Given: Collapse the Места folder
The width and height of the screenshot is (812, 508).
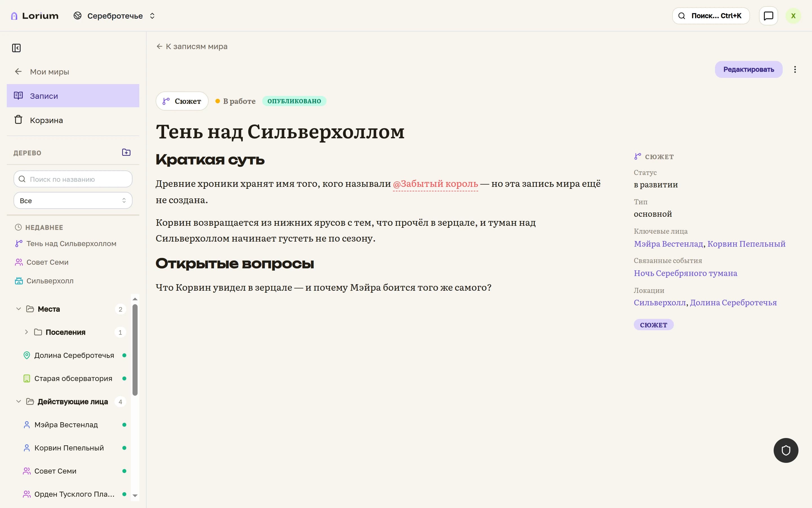Looking at the screenshot, I should click(19, 309).
